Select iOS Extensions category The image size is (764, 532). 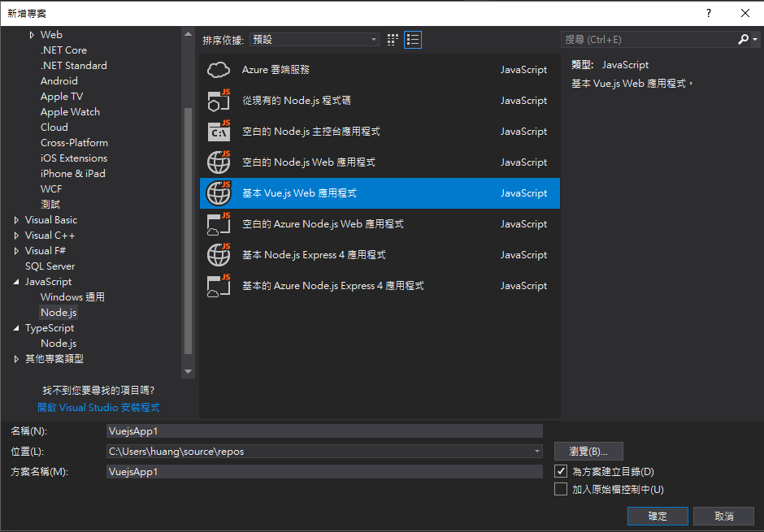pyautogui.click(x=74, y=158)
